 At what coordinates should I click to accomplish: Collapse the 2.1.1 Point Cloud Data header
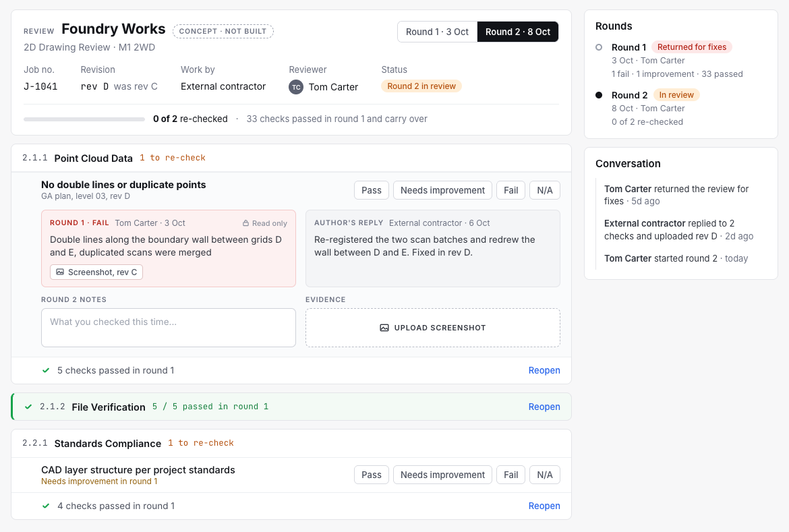coord(291,158)
